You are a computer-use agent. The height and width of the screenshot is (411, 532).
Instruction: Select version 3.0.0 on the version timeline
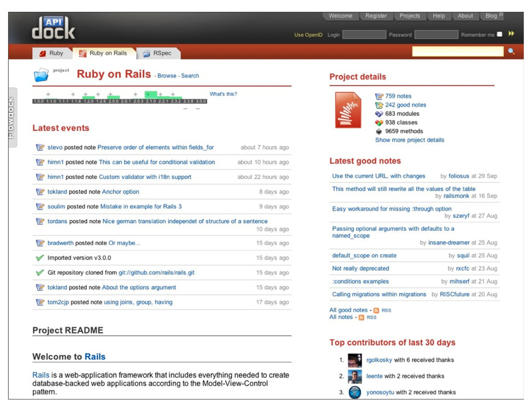(x=201, y=101)
